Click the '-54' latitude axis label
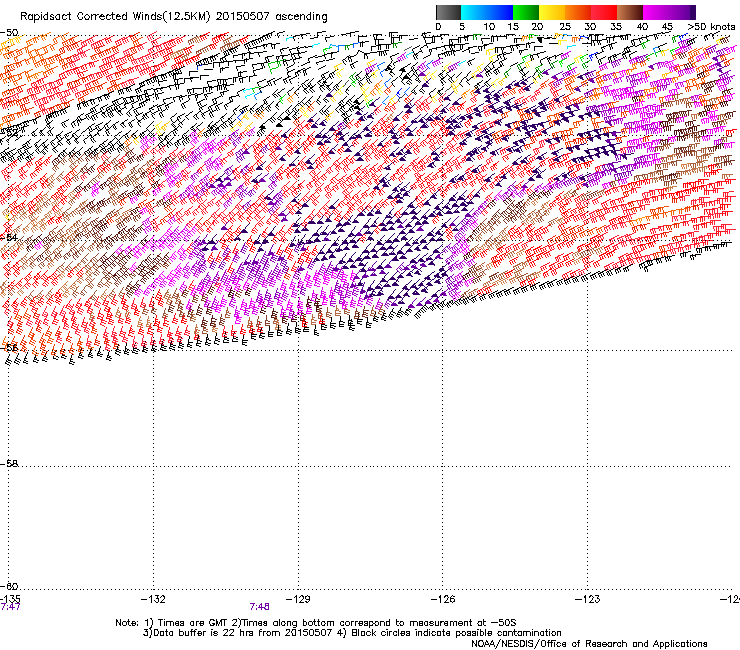Screen dimensions: 740x650 pyautogui.click(x=9, y=237)
